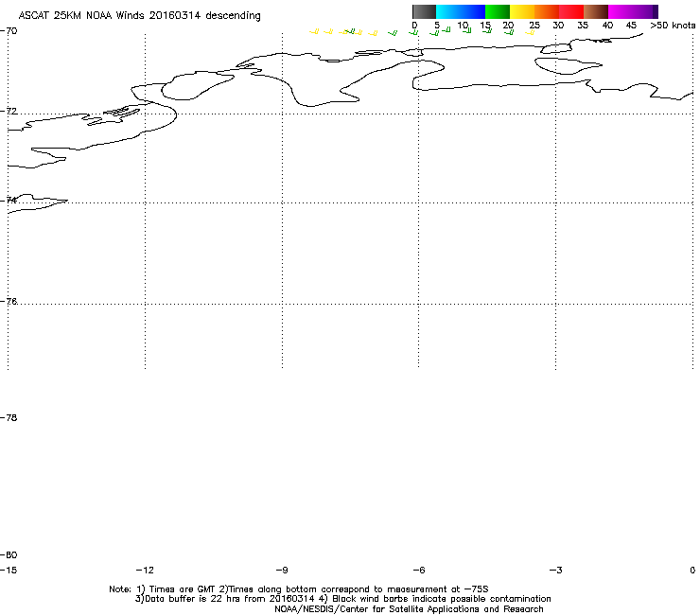Click the "NOAA/NESDIS/Center for Satellite Applications and Research" credit

[409, 609]
